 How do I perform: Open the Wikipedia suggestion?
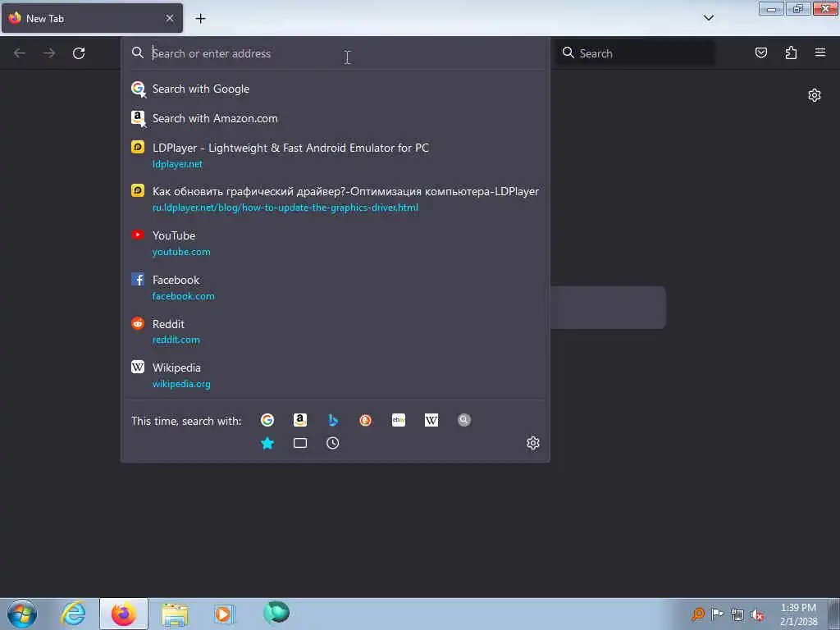[x=336, y=376]
